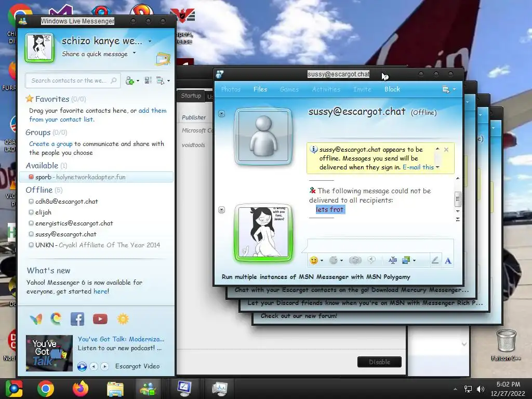
Task: Click the voice clip icon
Action: (x=372, y=260)
